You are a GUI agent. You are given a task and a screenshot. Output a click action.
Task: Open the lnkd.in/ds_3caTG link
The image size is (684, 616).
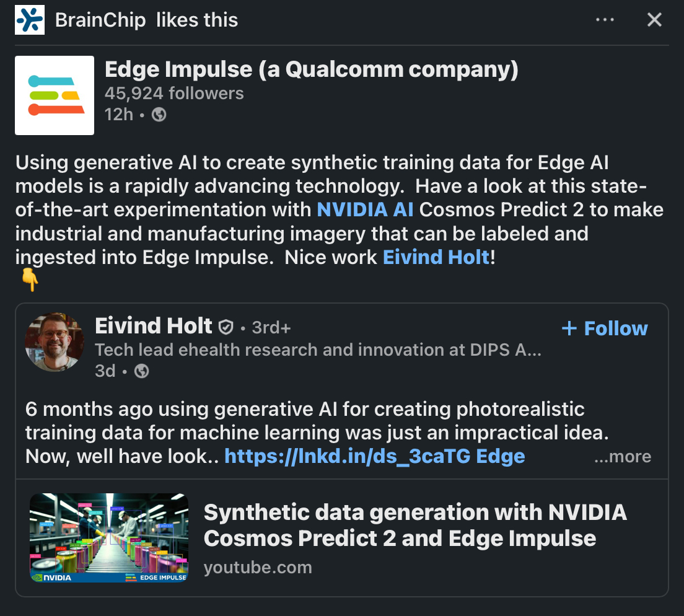pos(347,456)
